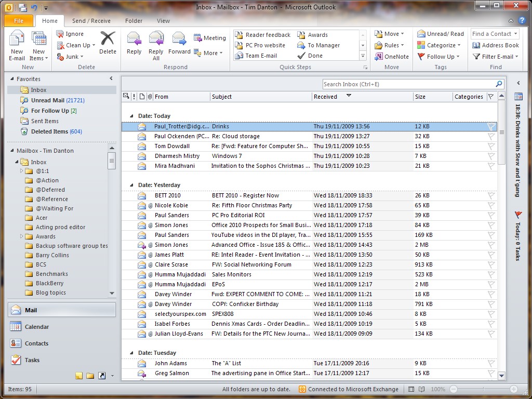Reply to the selected e-mail
The height and width of the screenshot is (399, 532).
134,43
